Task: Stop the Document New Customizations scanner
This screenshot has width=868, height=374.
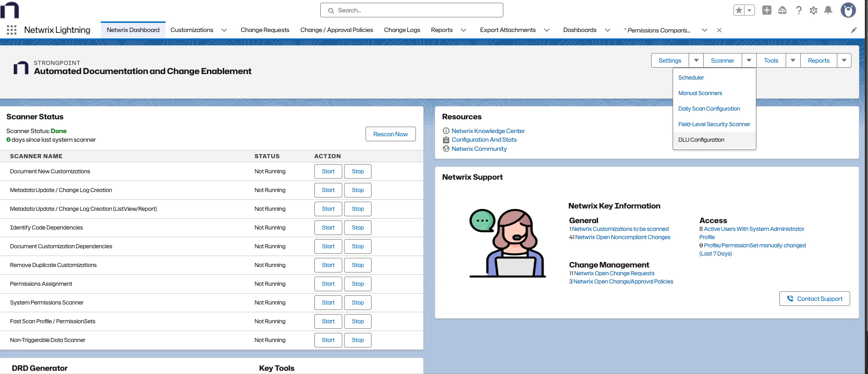Action: (358, 171)
